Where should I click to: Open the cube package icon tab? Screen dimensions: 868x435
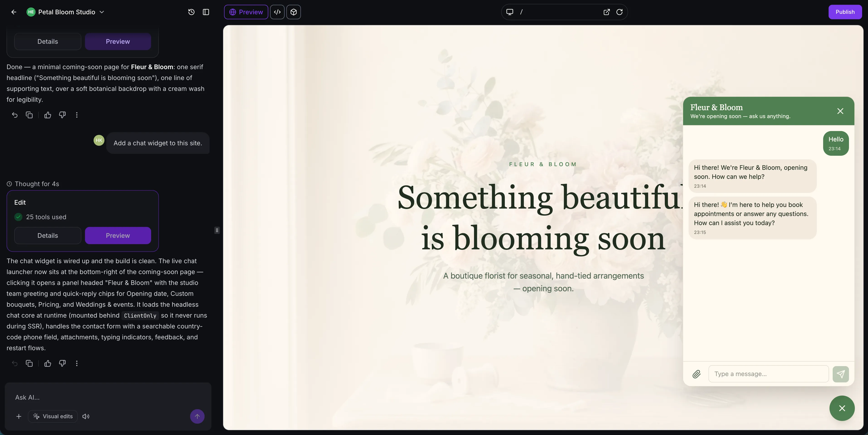click(293, 12)
